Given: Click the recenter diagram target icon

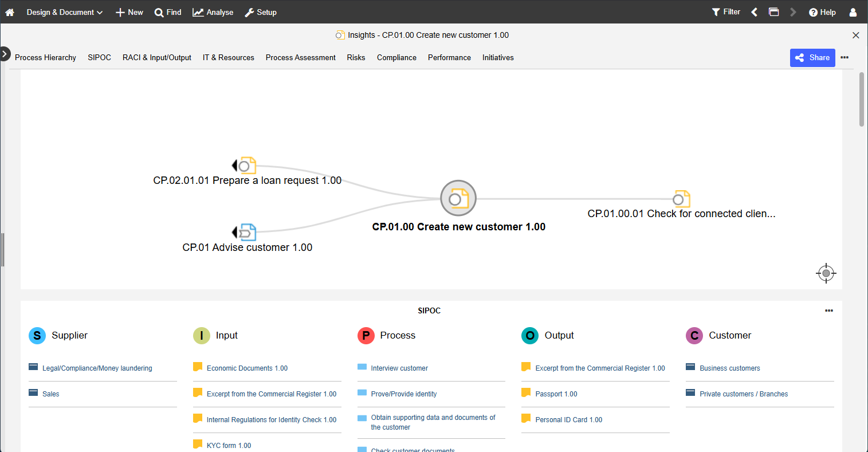Looking at the screenshot, I should [x=826, y=273].
